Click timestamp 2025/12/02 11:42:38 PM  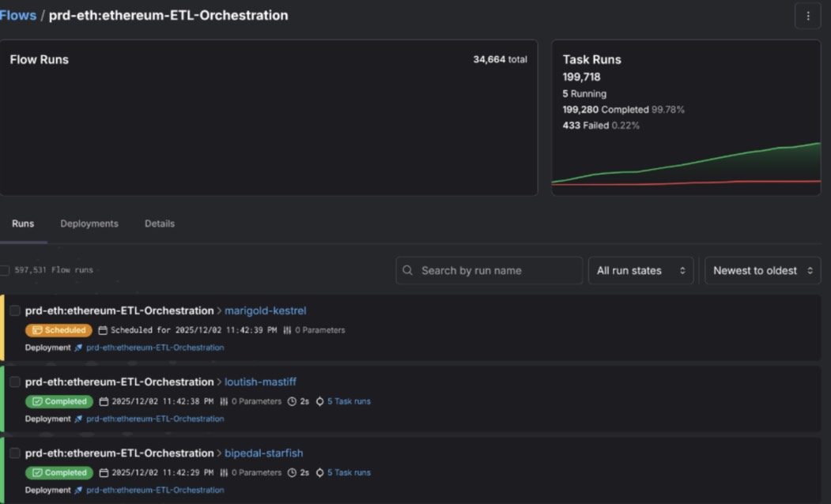[x=163, y=402]
